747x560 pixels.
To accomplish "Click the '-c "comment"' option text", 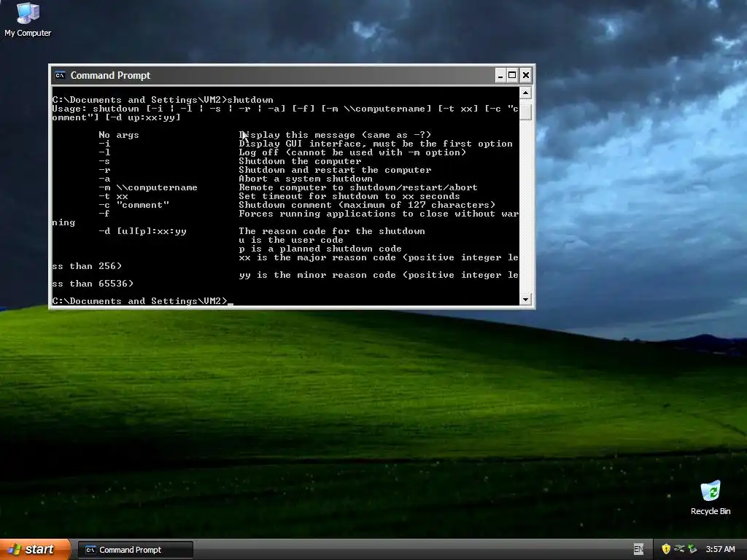I will (x=134, y=205).
